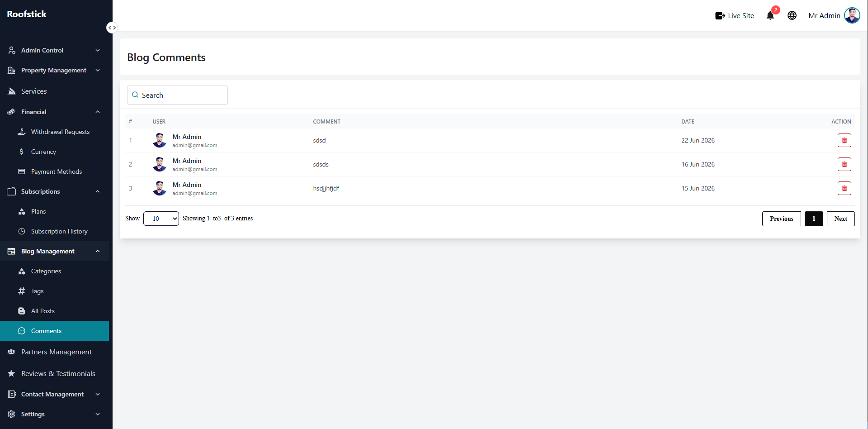Open the Live Site link
The image size is (868, 429).
735,15
